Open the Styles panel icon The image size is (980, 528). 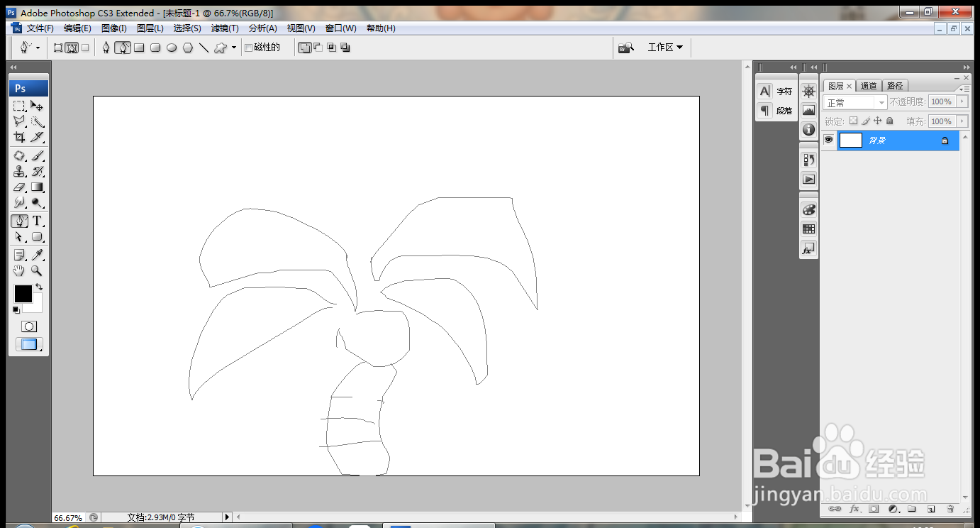(x=808, y=249)
